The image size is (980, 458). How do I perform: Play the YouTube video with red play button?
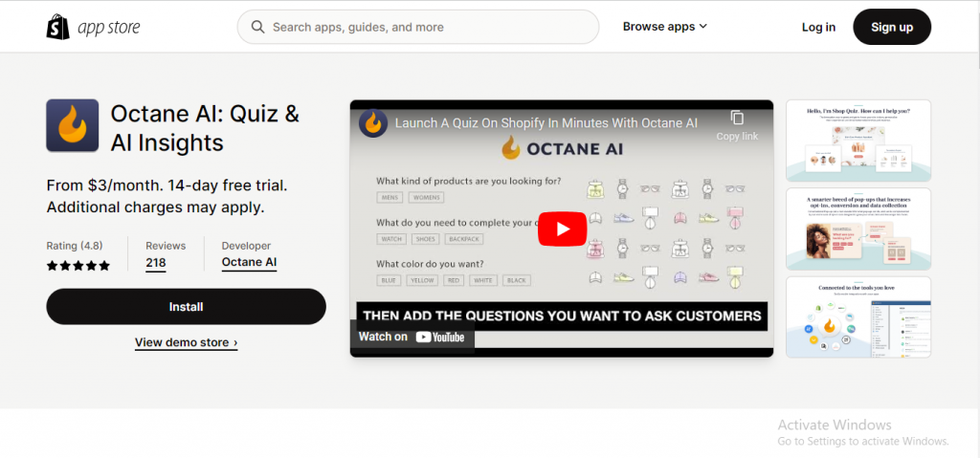click(561, 229)
